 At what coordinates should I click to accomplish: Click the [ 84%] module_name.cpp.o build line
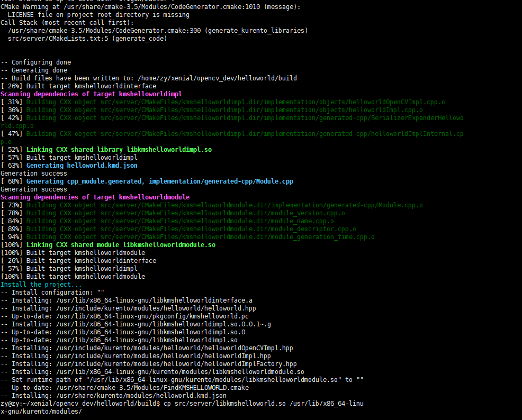[167, 221]
